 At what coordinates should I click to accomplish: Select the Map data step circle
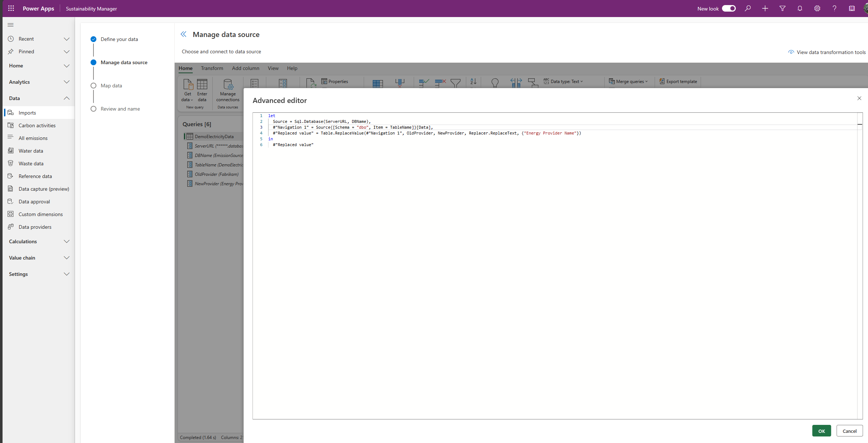[93, 86]
